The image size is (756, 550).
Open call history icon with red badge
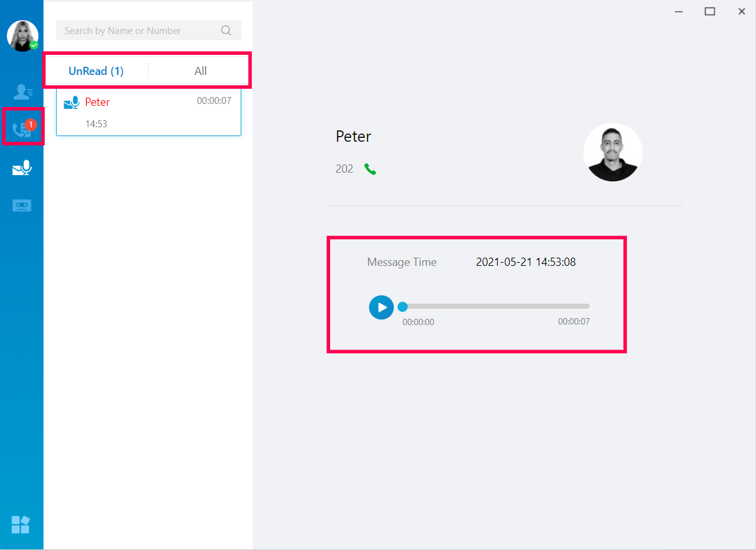tap(23, 128)
